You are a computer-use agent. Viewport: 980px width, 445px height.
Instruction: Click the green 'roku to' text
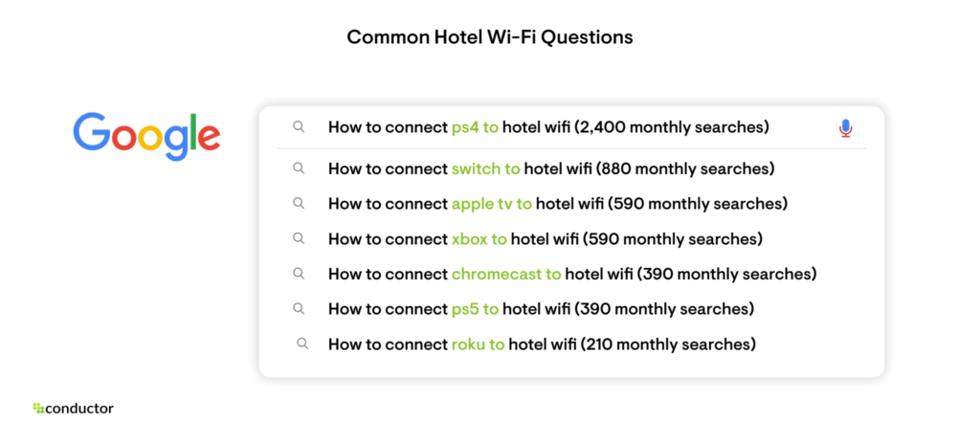(479, 344)
